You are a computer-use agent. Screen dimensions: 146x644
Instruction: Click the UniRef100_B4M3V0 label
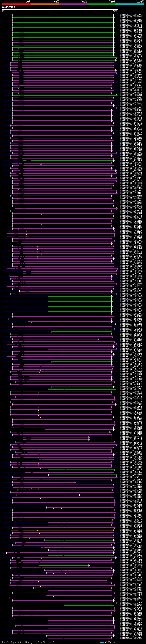click(x=131, y=63)
